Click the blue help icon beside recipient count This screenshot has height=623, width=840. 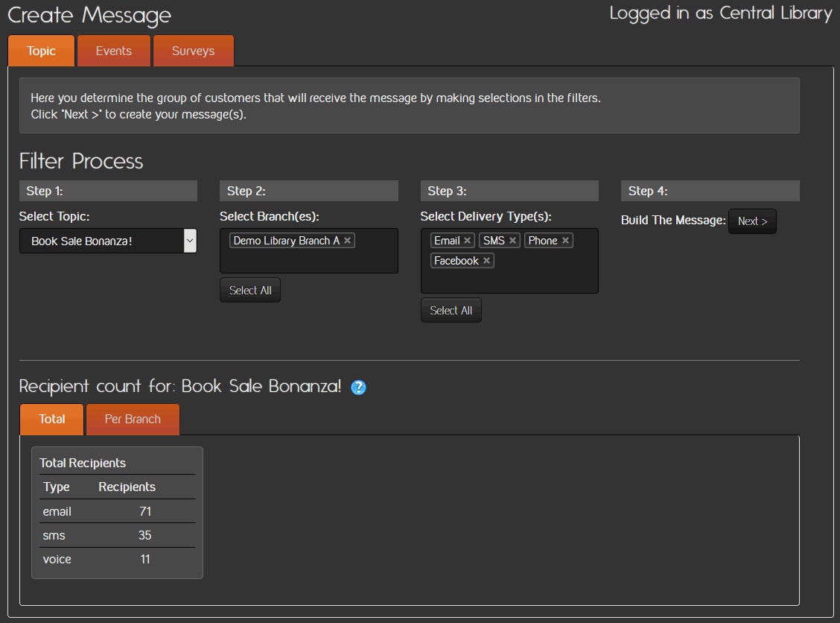coord(358,388)
